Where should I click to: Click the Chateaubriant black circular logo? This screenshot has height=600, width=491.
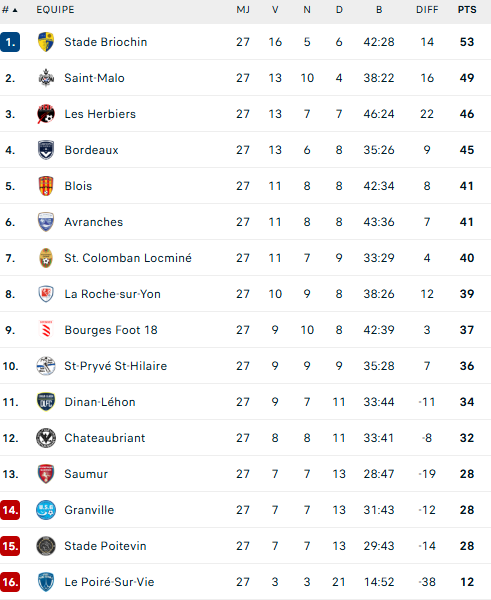click(46, 438)
